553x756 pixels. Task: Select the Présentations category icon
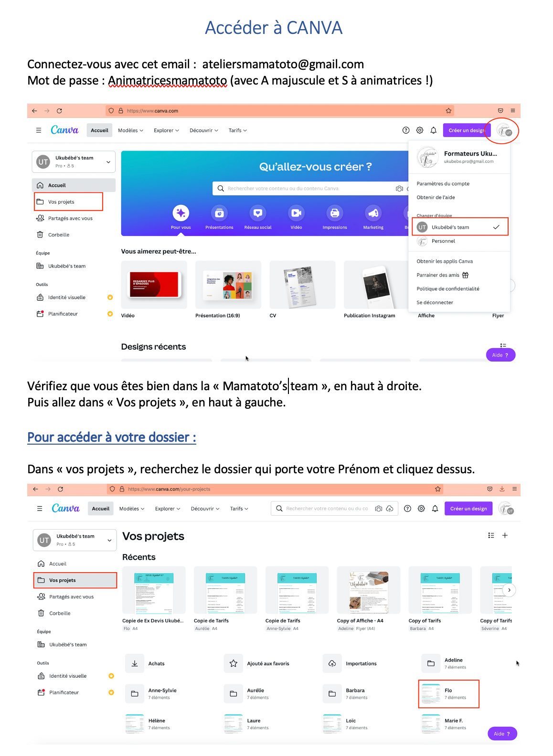(x=219, y=213)
